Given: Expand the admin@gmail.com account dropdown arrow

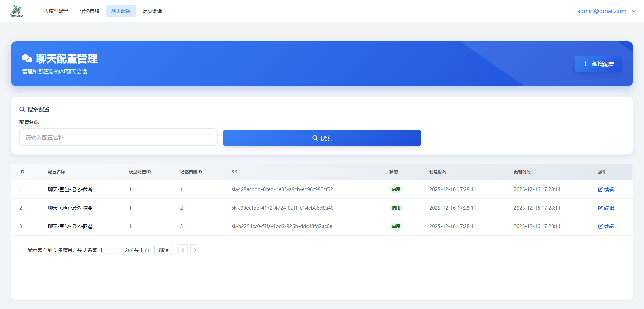Looking at the screenshot, I should point(634,11).
